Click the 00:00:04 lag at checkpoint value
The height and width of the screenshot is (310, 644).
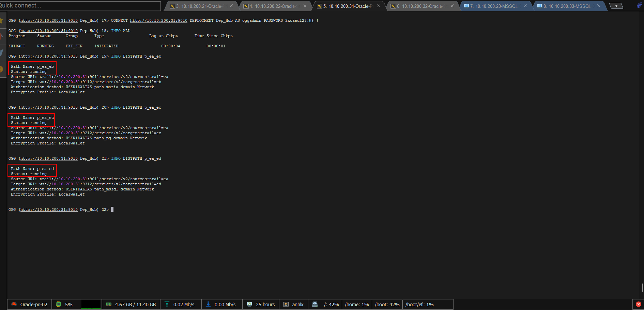(171, 46)
